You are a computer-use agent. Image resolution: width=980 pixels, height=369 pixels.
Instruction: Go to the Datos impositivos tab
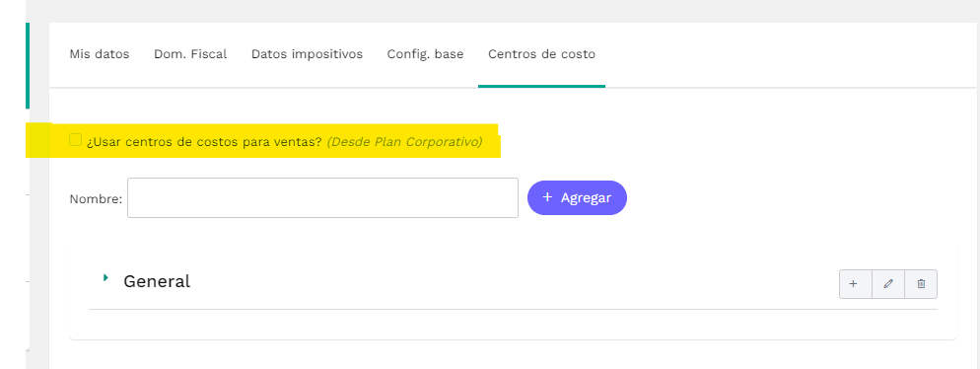[307, 54]
